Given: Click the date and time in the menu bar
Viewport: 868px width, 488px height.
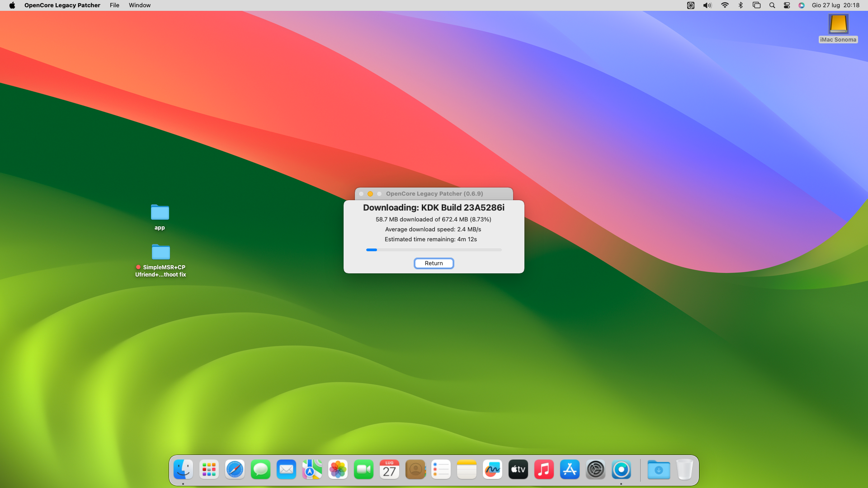Looking at the screenshot, I should [x=835, y=5].
